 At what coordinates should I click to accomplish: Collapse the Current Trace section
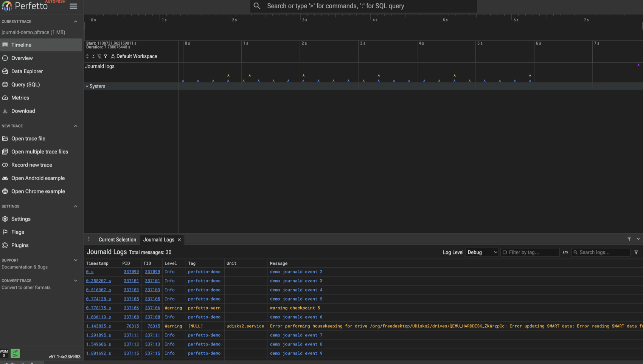click(x=76, y=22)
